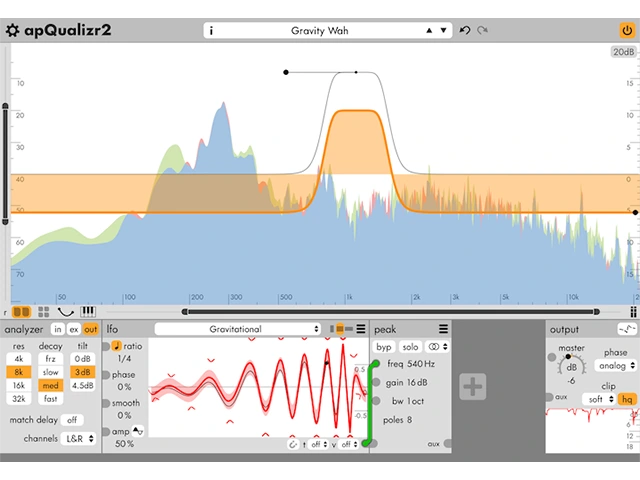The height and width of the screenshot is (480, 640).
Task: Switch analyzer to 'in' tab
Action: pyautogui.click(x=58, y=329)
